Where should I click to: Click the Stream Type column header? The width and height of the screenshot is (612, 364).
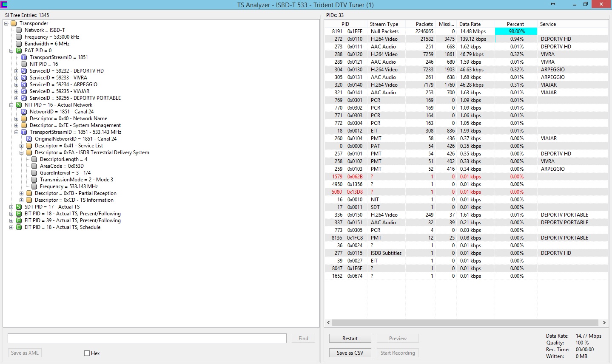coord(384,24)
